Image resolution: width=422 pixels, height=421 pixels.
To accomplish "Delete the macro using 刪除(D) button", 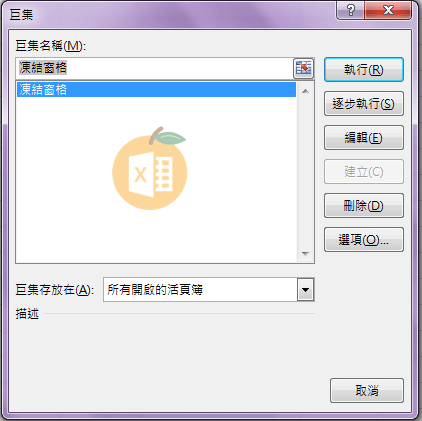I will click(x=364, y=206).
